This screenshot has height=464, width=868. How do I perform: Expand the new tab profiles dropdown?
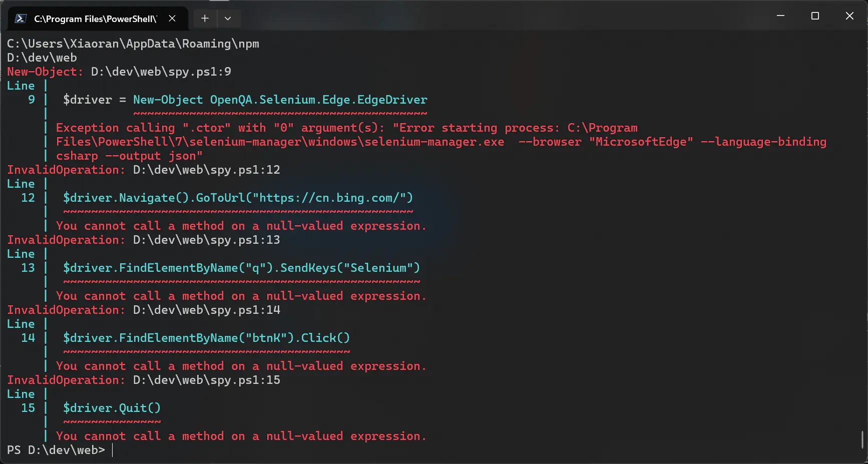(x=228, y=19)
